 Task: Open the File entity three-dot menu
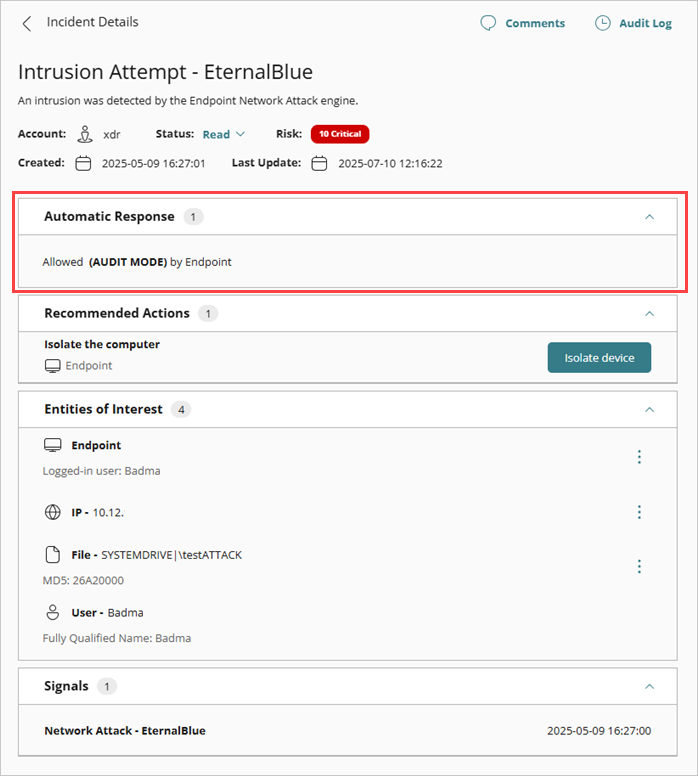[x=639, y=566]
